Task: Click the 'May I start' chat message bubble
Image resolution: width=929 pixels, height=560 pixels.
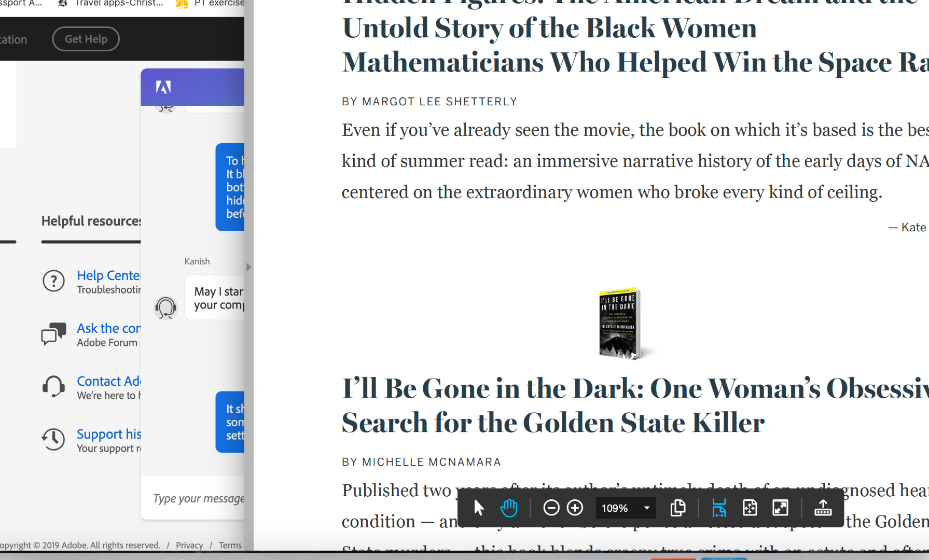Action: point(215,298)
